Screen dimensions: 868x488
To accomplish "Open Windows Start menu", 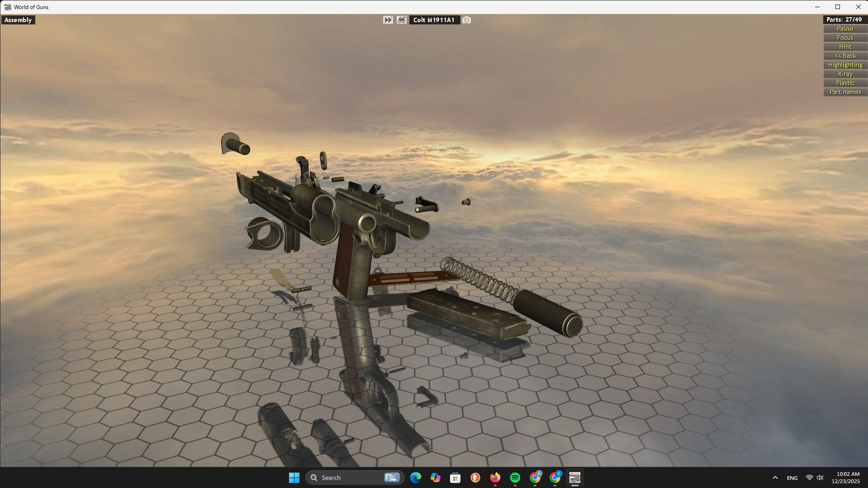I will pos(294,478).
